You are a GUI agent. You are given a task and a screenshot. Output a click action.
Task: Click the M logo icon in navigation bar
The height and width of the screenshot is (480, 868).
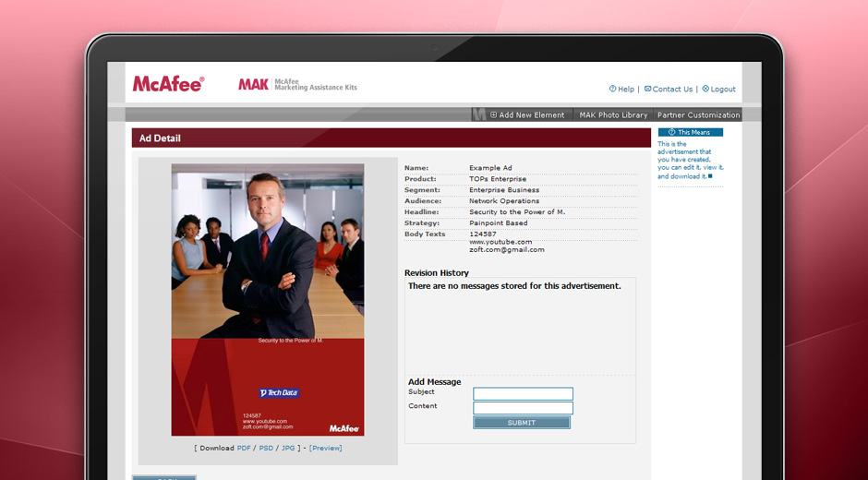pos(479,114)
